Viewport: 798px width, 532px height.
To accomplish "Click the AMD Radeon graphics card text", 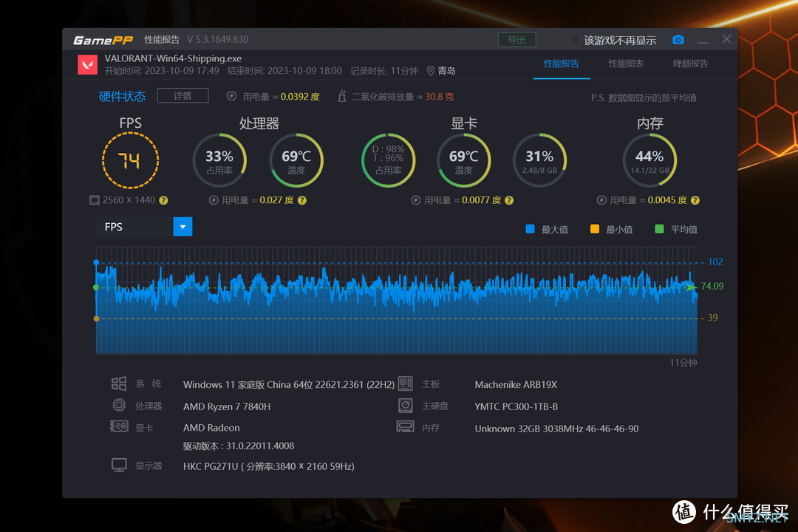I will pos(211,428).
